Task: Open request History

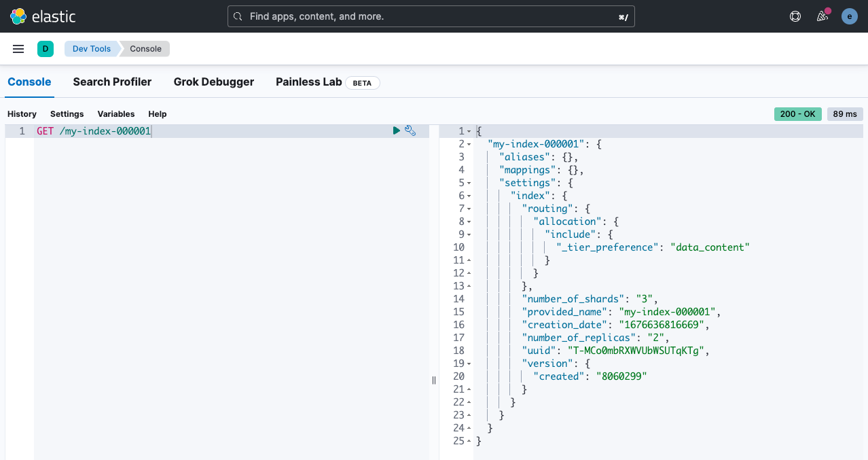Action: [22, 114]
